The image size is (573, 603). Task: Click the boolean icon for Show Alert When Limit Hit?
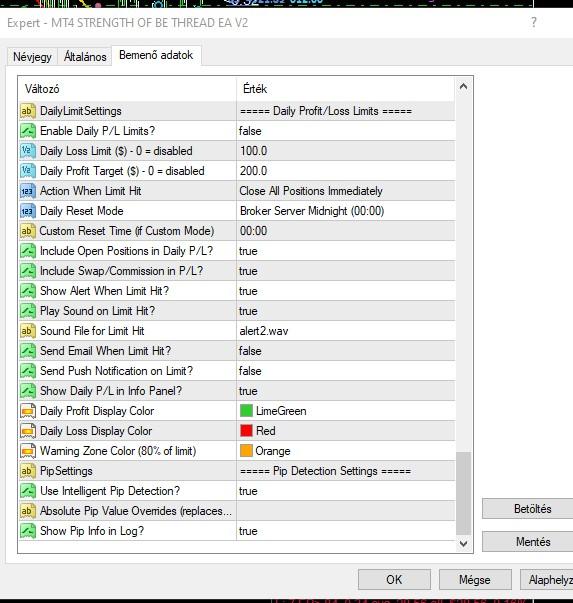coord(28,291)
